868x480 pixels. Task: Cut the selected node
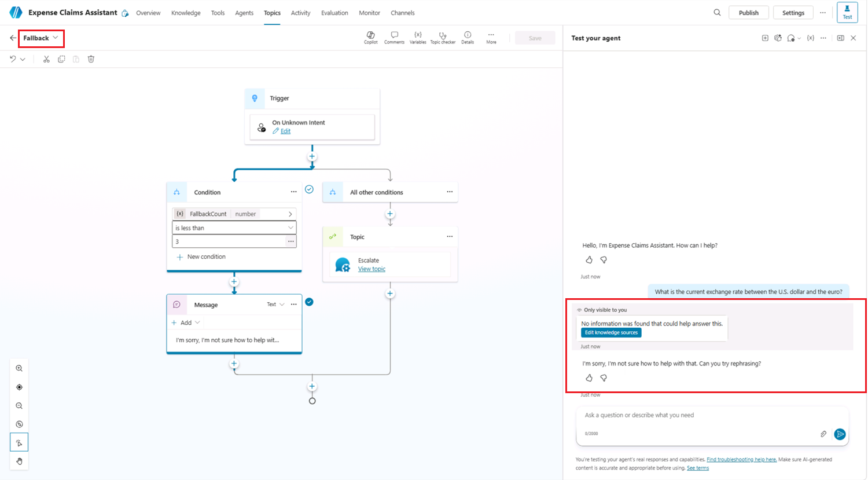(x=46, y=59)
